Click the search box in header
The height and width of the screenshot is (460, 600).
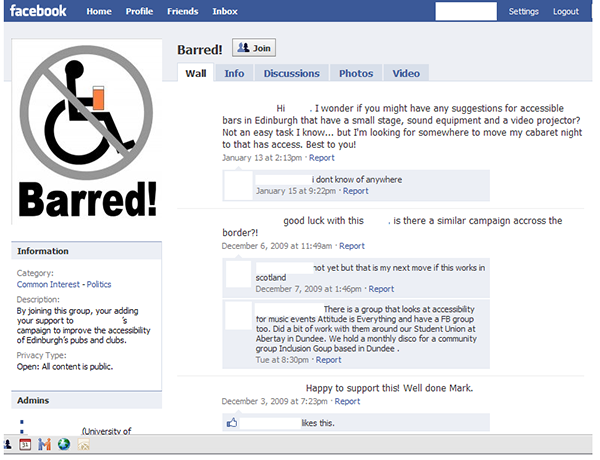pyautogui.click(x=466, y=11)
